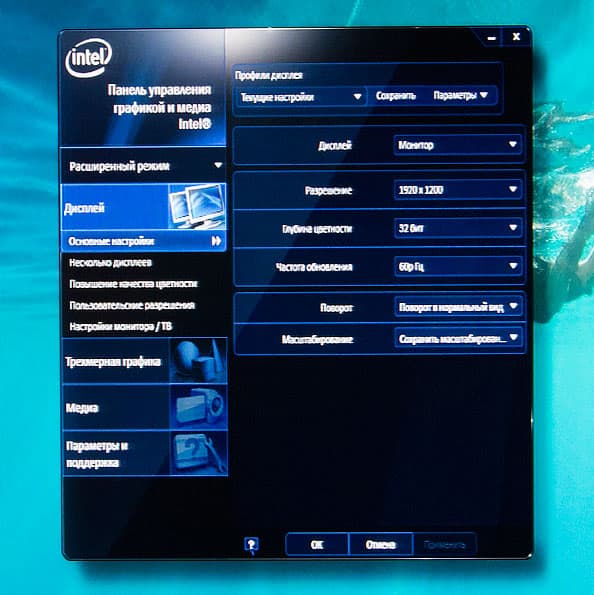594x595 pixels.
Task: Click the Intel logo
Action: point(89,58)
